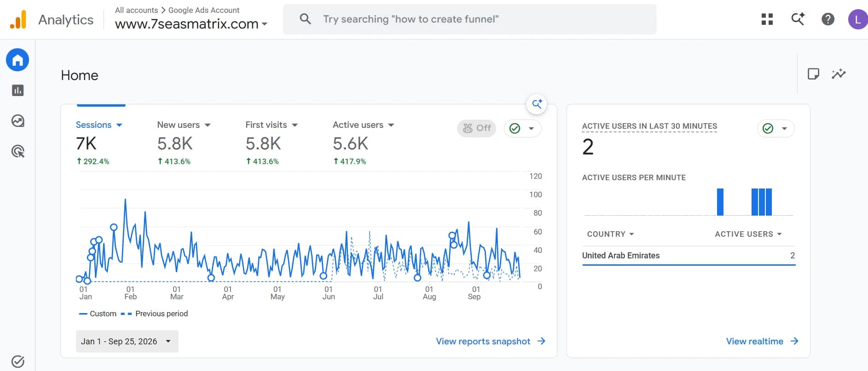Open the apps grid icon
This screenshot has width=868, height=371.
767,19
